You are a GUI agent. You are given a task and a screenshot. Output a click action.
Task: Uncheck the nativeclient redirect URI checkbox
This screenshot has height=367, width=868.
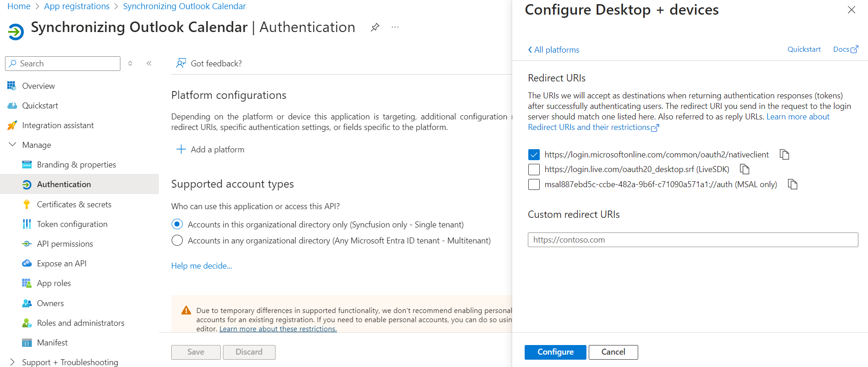coord(534,155)
